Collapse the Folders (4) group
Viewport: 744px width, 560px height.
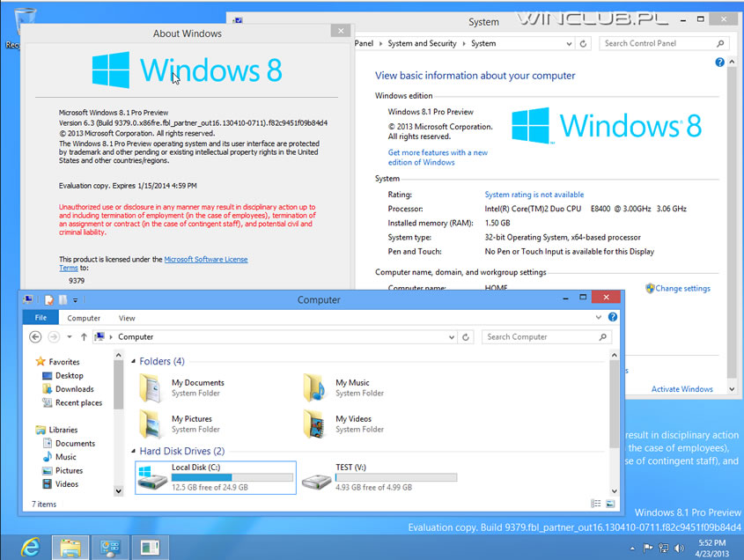(x=133, y=362)
